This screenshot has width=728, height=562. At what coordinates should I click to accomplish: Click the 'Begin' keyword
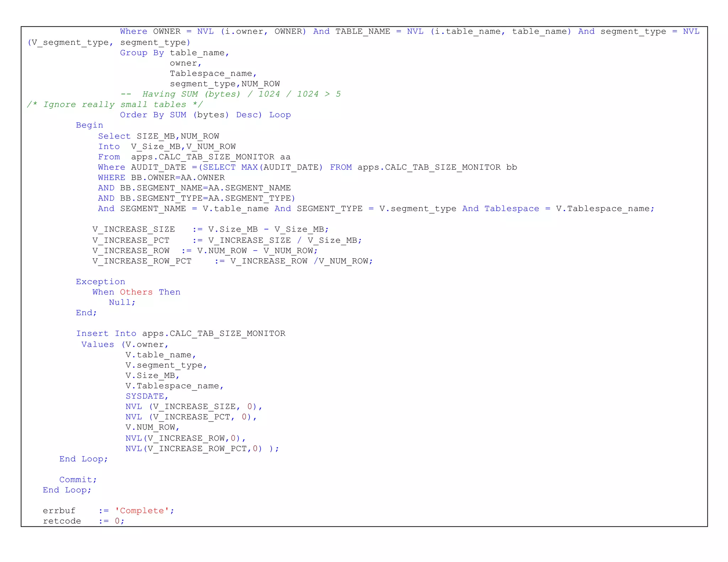point(90,125)
